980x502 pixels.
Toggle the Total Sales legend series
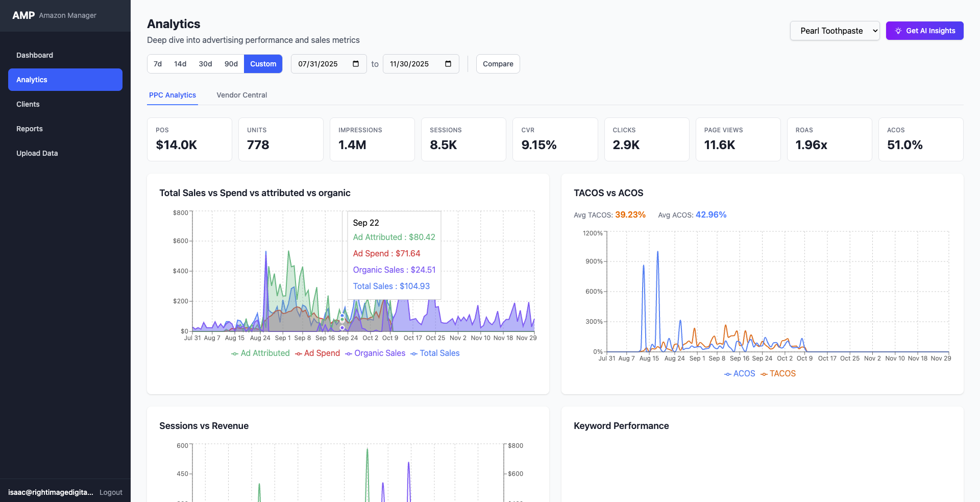click(435, 353)
